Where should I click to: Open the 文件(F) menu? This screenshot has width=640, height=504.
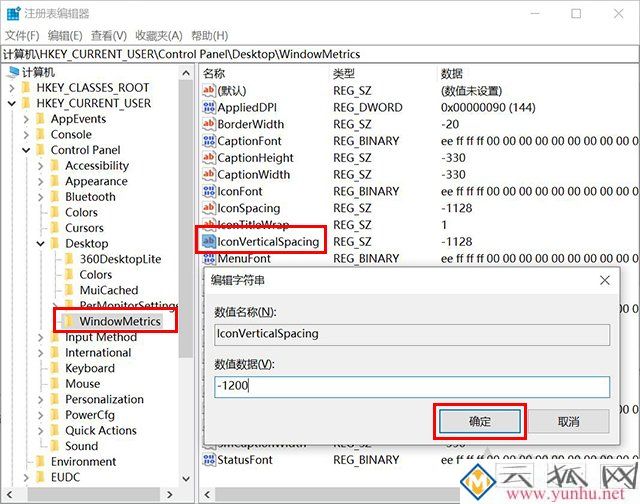tap(22, 35)
